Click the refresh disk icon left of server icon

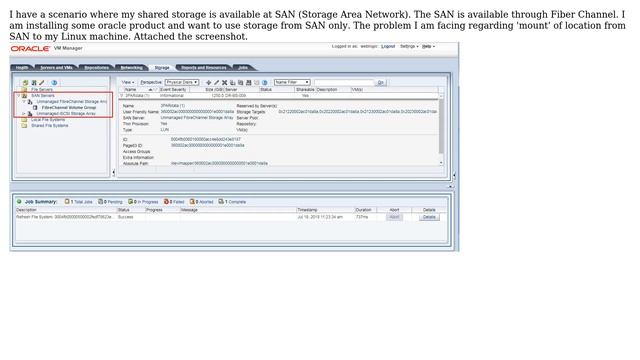[240, 82]
